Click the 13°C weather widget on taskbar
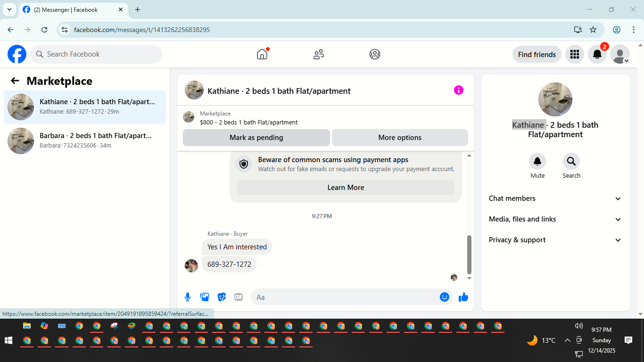Image resolution: width=644 pixels, height=362 pixels. coord(541,340)
